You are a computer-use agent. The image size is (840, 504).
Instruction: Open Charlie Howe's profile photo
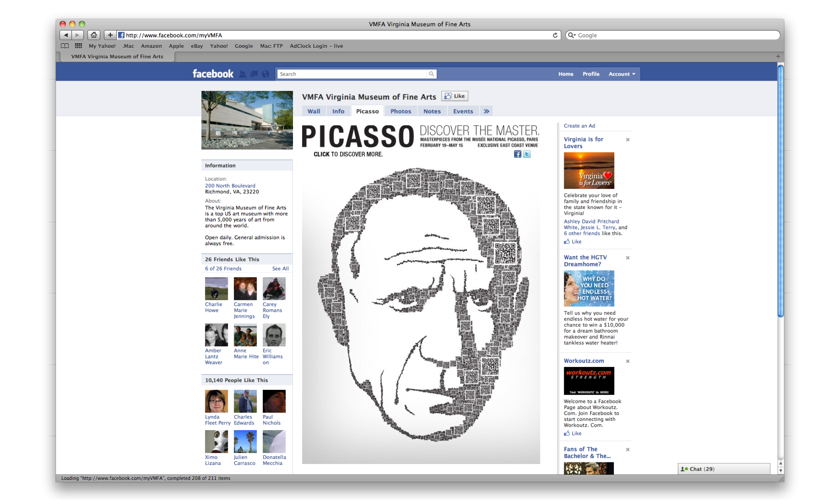(x=216, y=289)
